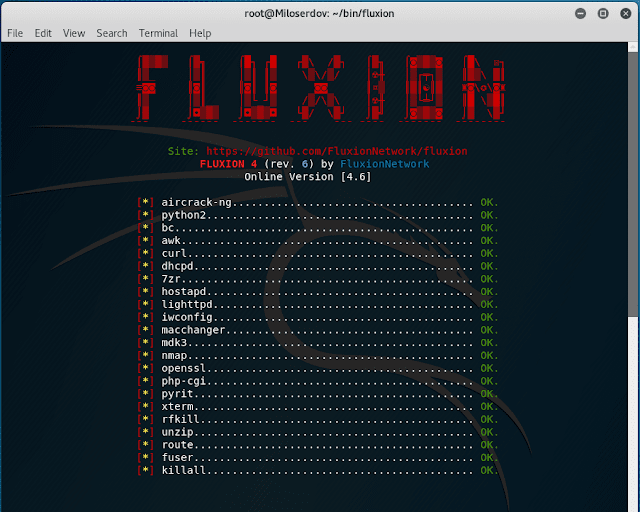The height and width of the screenshot is (512, 640).
Task: Click the killall dependency line
Action: click(x=318, y=470)
